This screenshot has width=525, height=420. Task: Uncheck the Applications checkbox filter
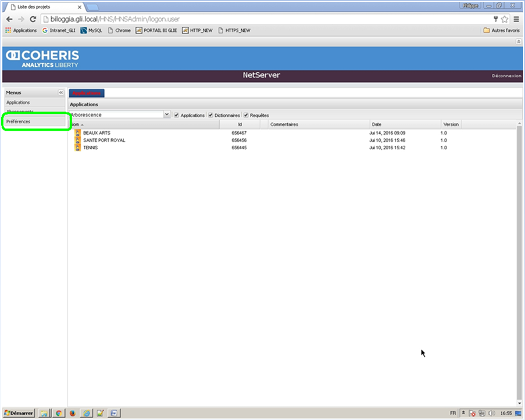coord(177,115)
